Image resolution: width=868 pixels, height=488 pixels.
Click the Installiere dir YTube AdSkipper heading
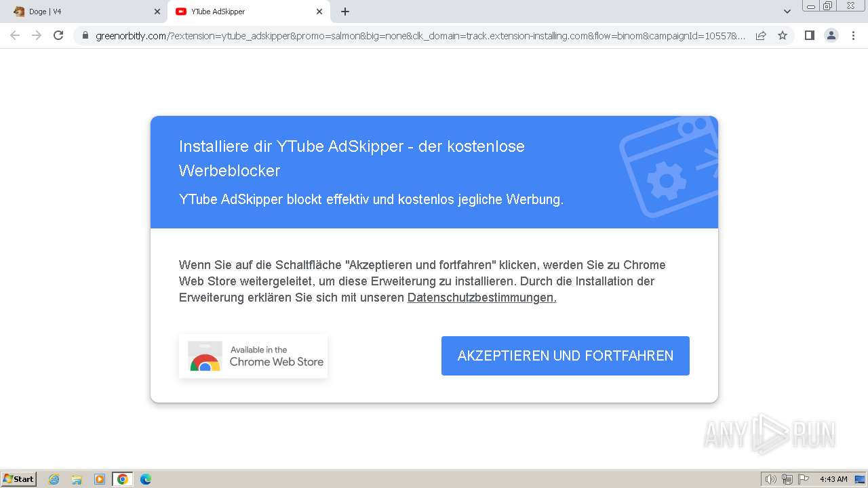coord(352,158)
